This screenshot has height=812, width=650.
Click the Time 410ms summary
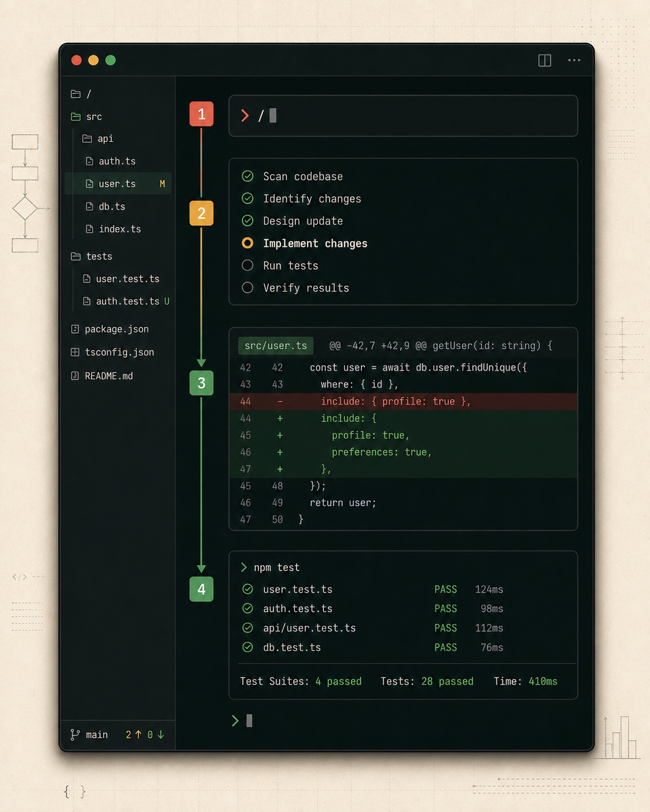coord(525,681)
